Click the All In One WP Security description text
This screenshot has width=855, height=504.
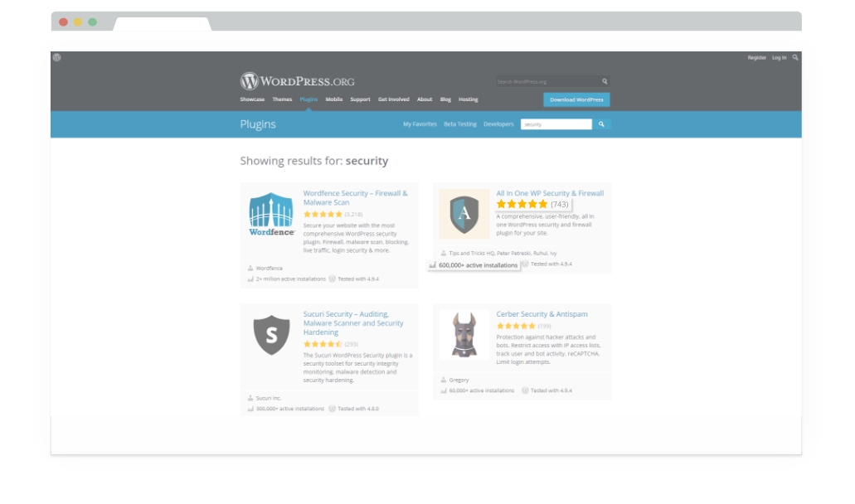(546, 225)
